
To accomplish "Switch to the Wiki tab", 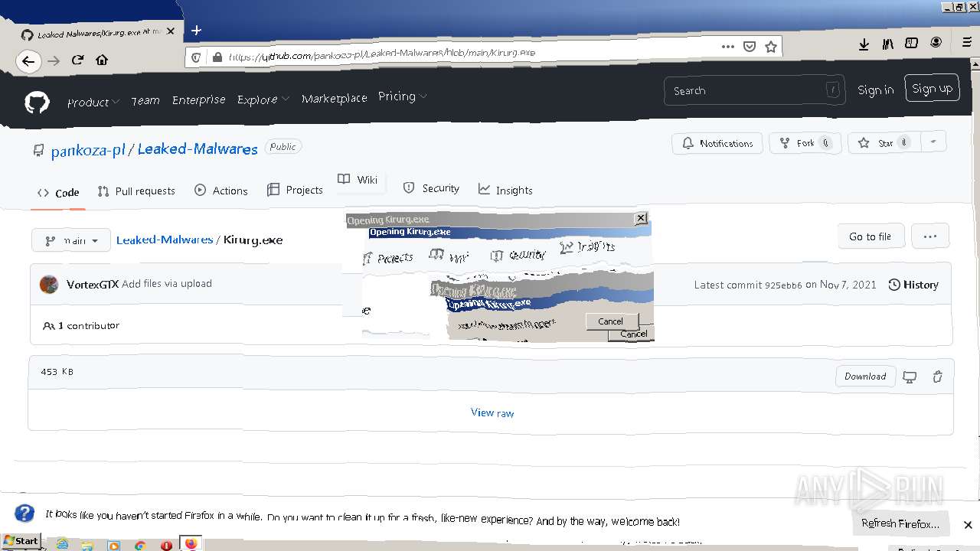I will pyautogui.click(x=358, y=179).
